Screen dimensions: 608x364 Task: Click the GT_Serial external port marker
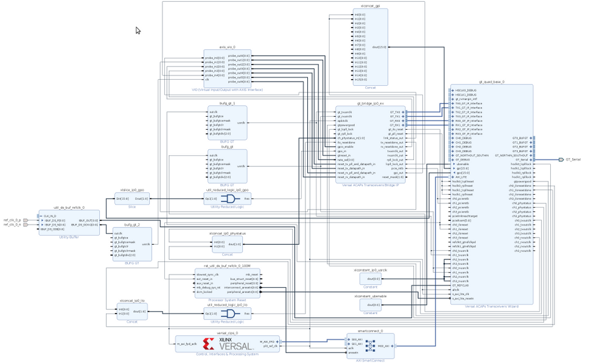coord(562,159)
